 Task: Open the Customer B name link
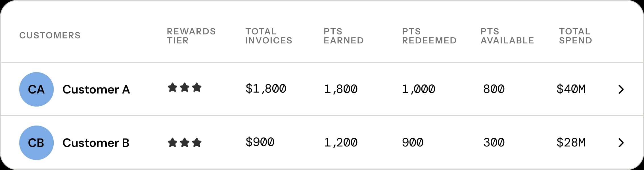(96, 143)
